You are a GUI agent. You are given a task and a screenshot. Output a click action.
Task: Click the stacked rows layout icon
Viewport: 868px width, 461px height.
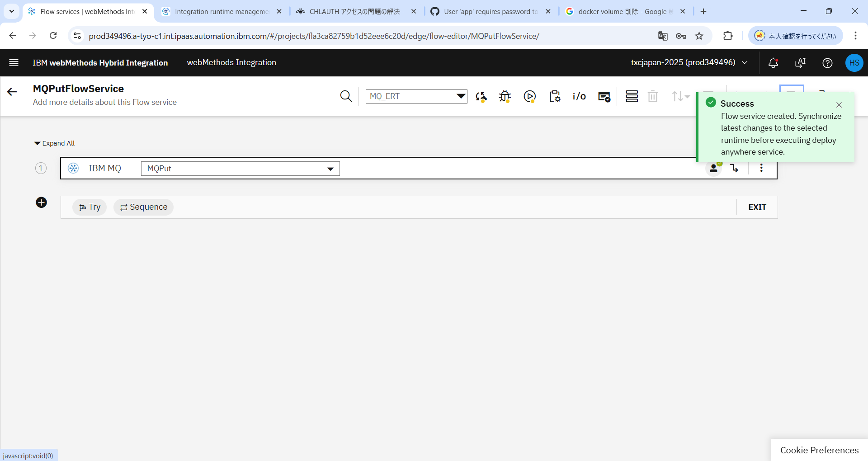click(x=632, y=96)
